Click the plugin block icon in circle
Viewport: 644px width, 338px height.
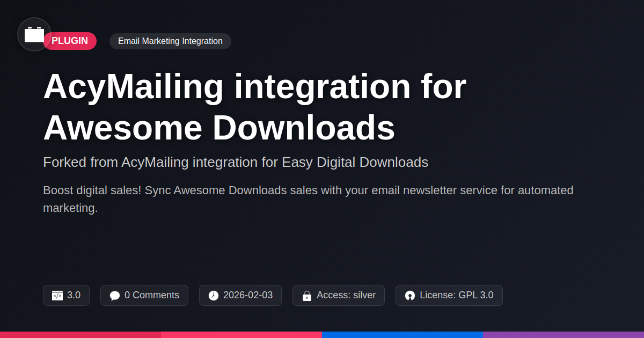coord(34,34)
